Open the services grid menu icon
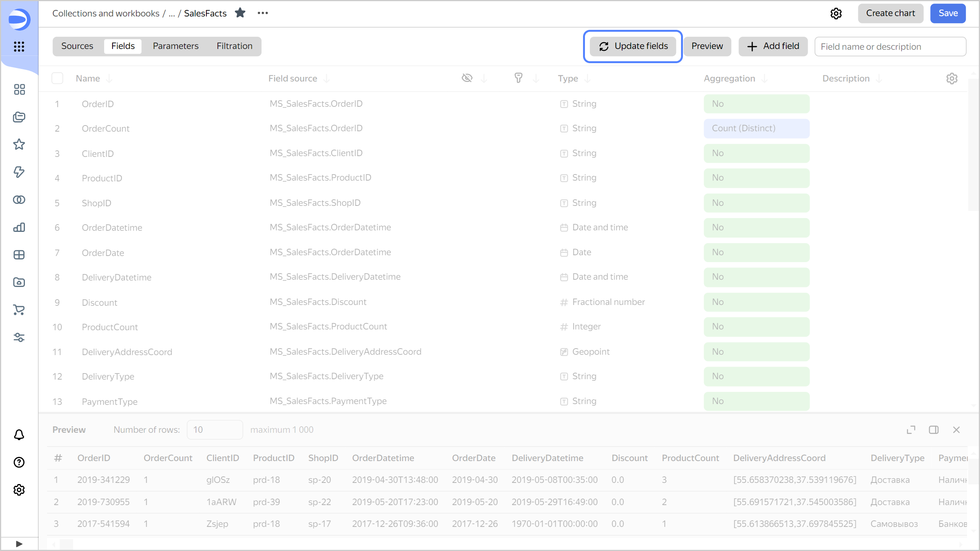This screenshot has height=551, width=980. pyautogui.click(x=19, y=47)
